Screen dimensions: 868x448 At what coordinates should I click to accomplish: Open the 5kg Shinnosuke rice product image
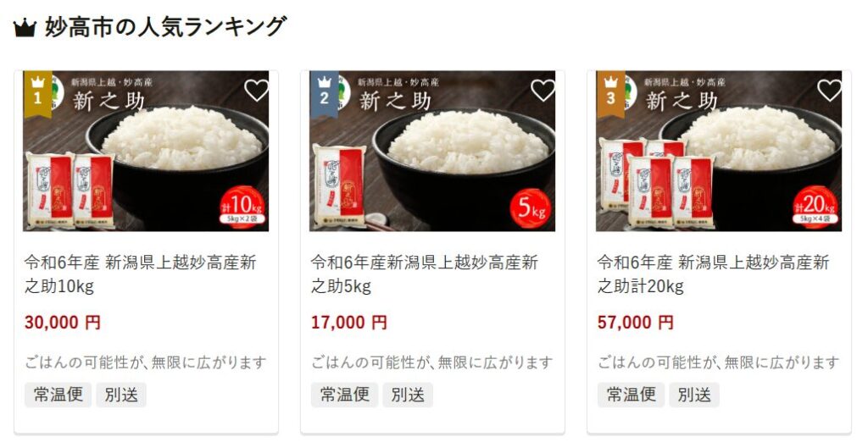click(x=432, y=151)
